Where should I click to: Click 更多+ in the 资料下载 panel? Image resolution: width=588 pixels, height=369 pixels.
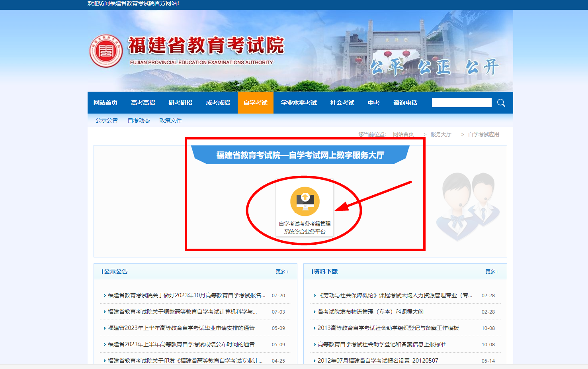click(x=492, y=272)
